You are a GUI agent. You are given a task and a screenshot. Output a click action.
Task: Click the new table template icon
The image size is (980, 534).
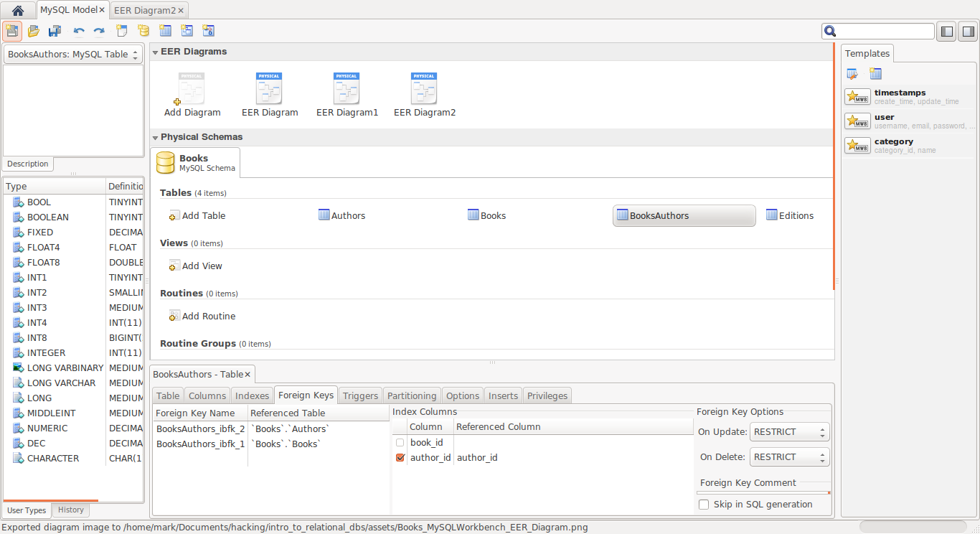click(x=875, y=73)
